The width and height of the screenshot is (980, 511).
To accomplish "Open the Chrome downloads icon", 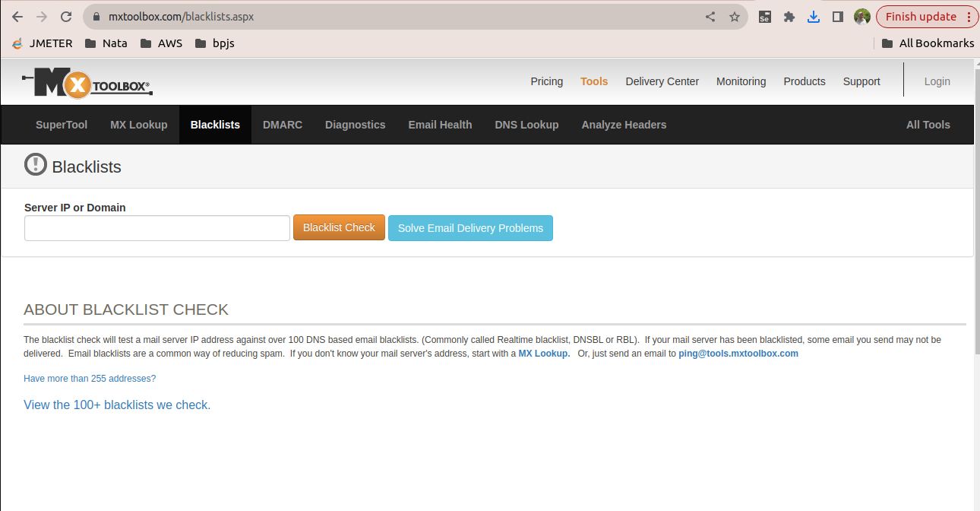I will (x=814, y=17).
